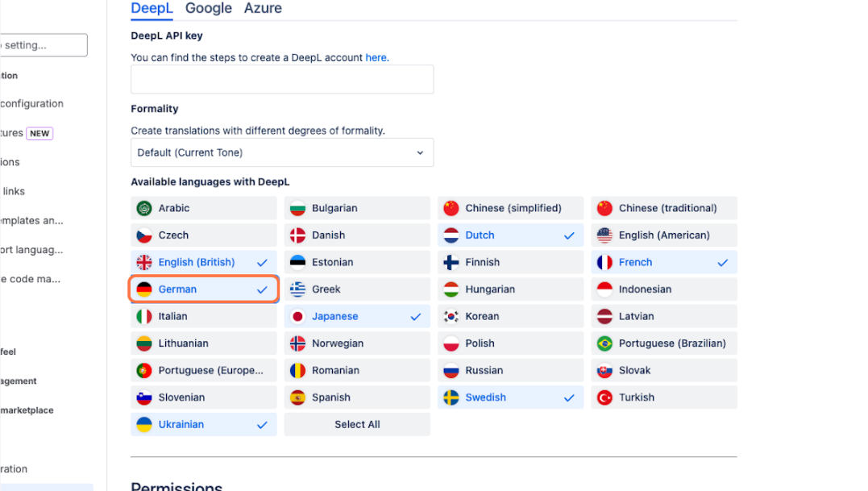Open the 'ort languag...' sidebar item
This screenshot has height=491, width=868.
tap(31, 250)
